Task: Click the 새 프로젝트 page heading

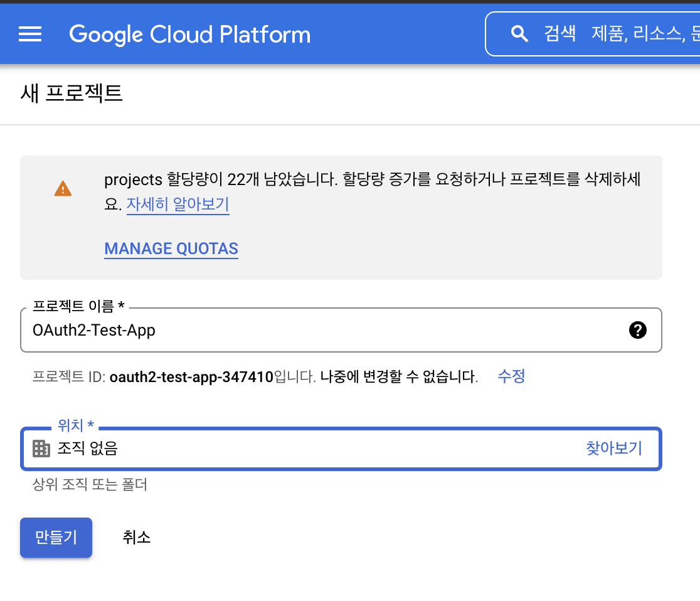Action: [72, 93]
